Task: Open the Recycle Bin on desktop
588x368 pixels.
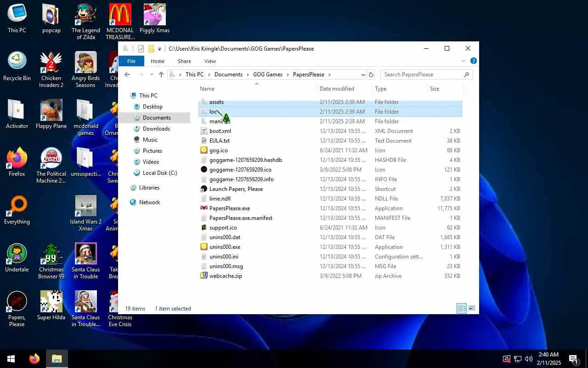Action: click(17, 67)
